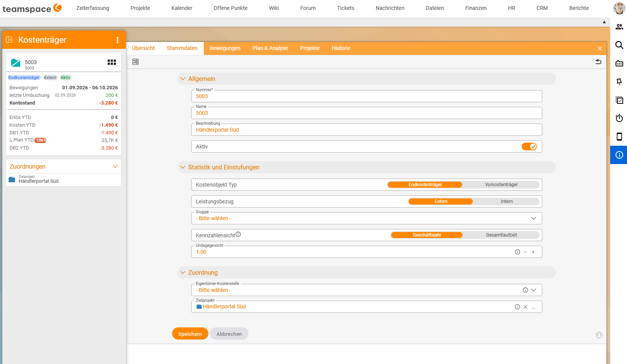Switch Kennzahlensicht to Geschäftsjahr
The width and height of the screenshot is (627, 364).
click(427, 235)
